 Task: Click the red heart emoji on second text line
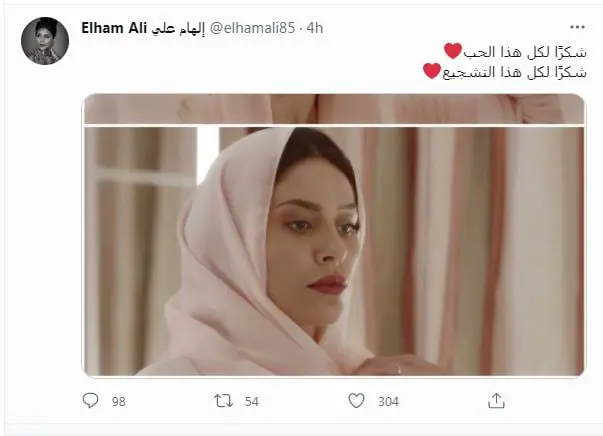pos(431,71)
